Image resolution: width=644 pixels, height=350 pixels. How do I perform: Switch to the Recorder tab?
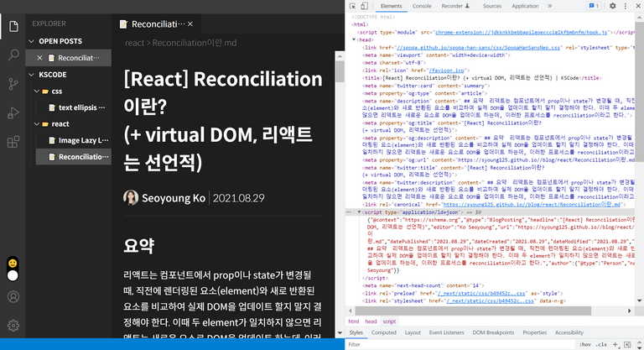(452, 6)
